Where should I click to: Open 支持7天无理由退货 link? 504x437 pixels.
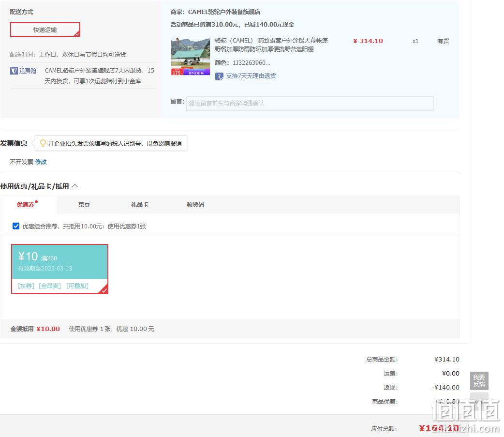(x=251, y=76)
